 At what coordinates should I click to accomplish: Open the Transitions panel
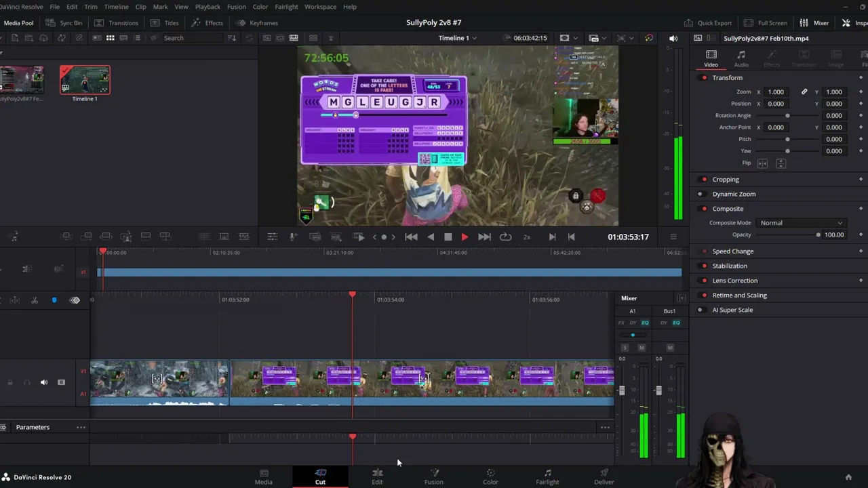[116, 23]
